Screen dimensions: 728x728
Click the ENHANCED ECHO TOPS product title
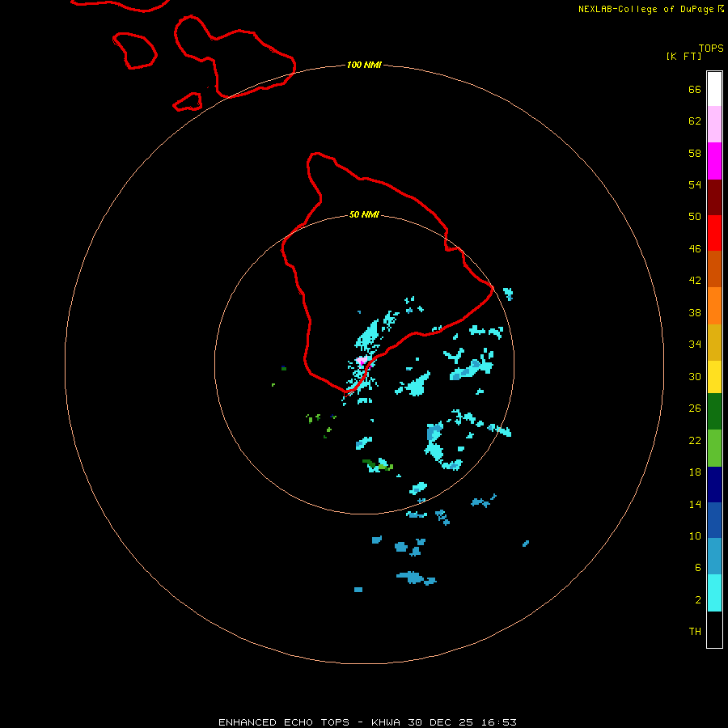[284, 722]
